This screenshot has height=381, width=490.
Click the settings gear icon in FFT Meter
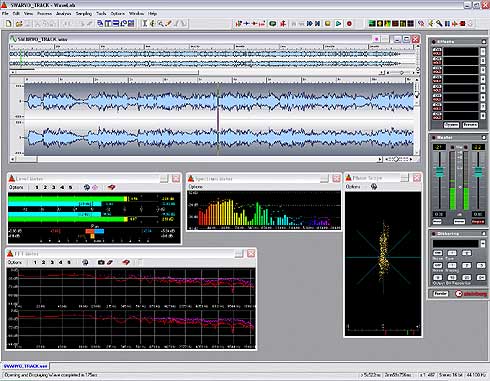(x=85, y=262)
